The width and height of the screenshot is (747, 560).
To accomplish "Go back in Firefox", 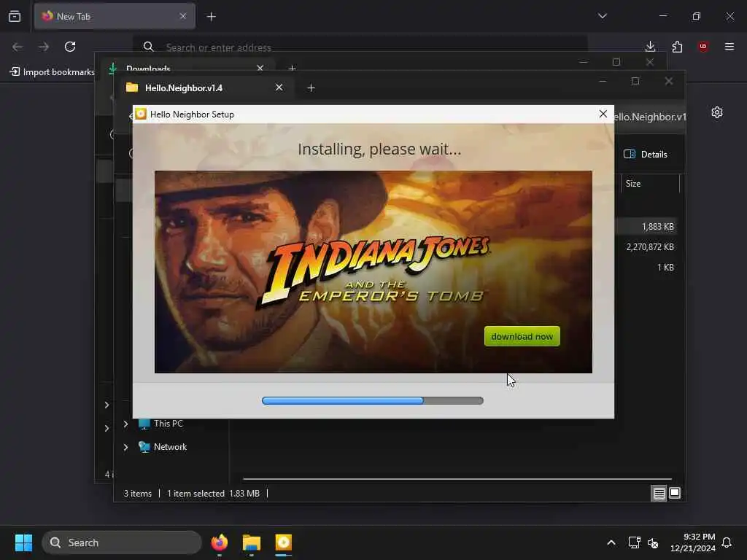I will [18, 47].
